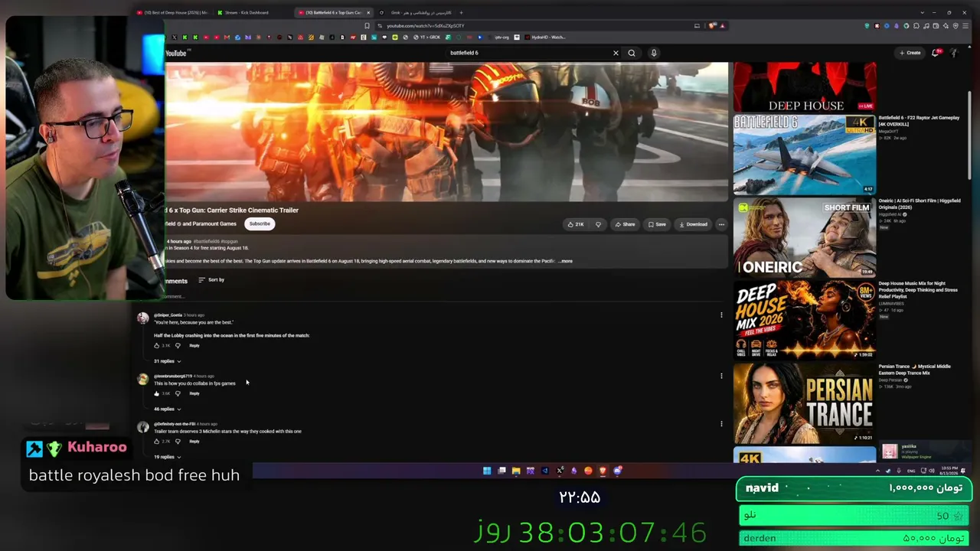Open the comments Sort by menu
980x551 pixels.
[211, 279]
